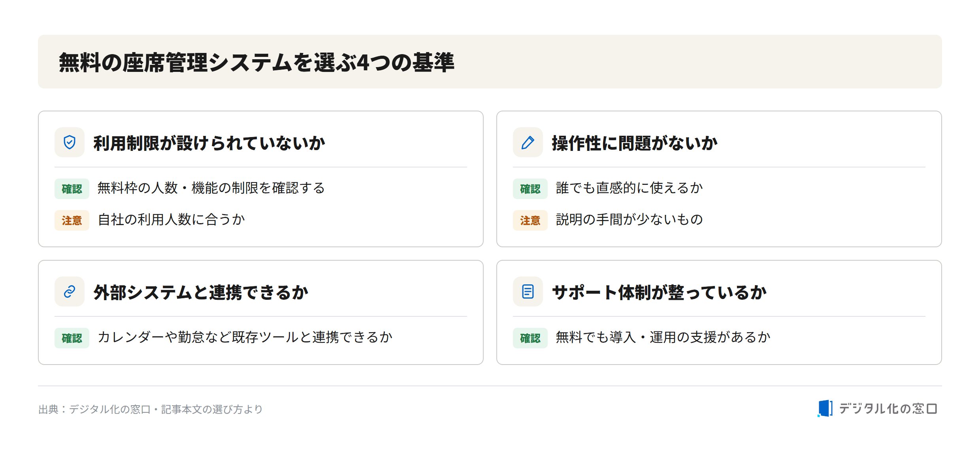Screen dimensions: 980x455
Task: Select heading 操作性に問題がないか
Action: pos(635,143)
